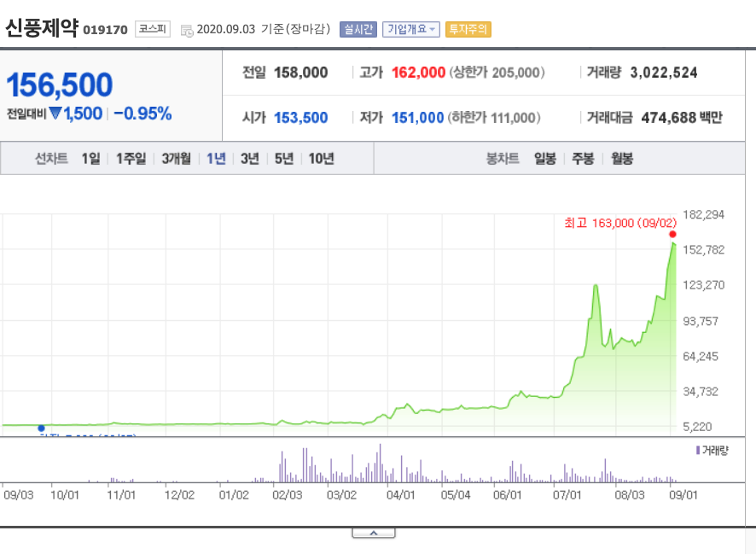756x554 pixels.
Task: Click the 최고 163,000 (09/02) label
Action: point(620,223)
